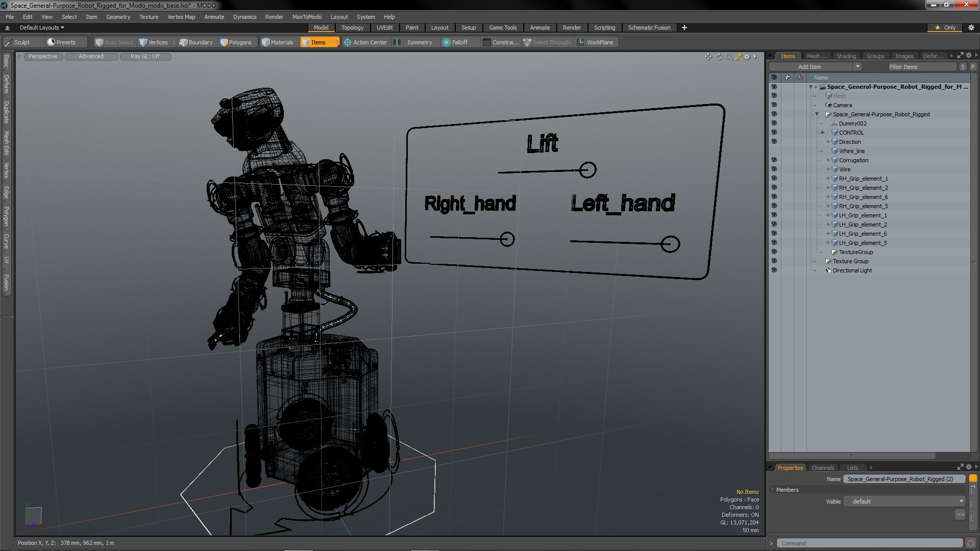Toggle visibility of Camera item
980x551 pixels.
(774, 105)
